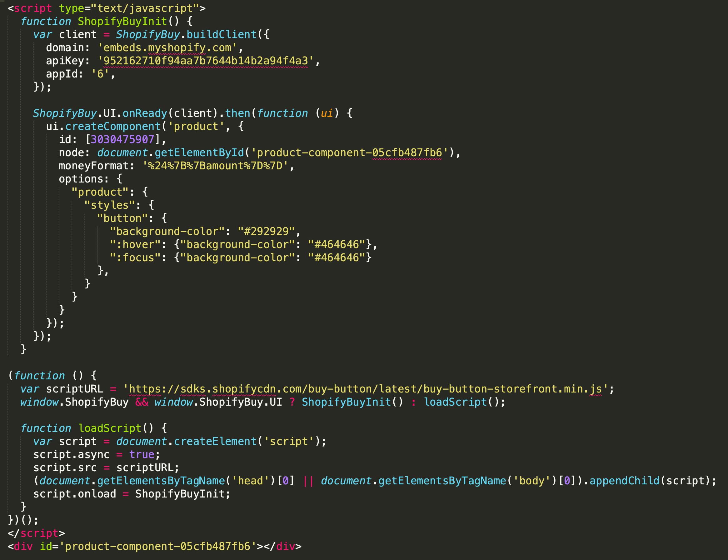The image size is (728, 560).
Task: Click the buildClient method call
Action: (x=222, y=34)
